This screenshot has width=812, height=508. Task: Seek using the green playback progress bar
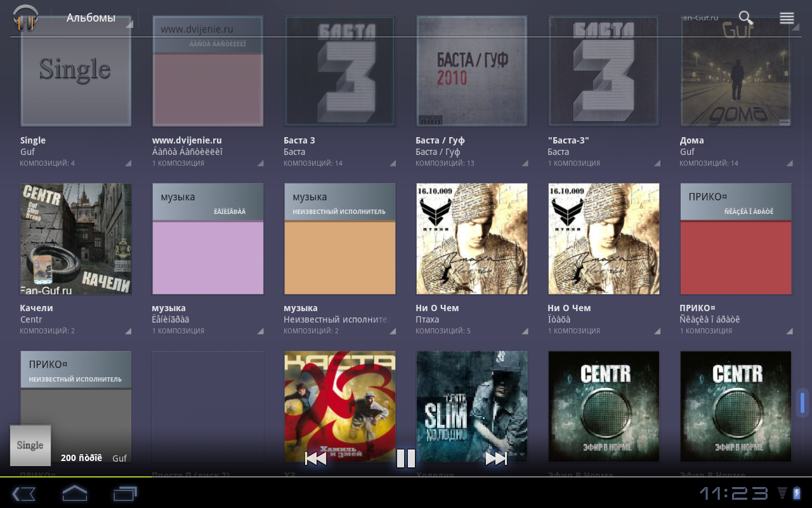[406, 476]
